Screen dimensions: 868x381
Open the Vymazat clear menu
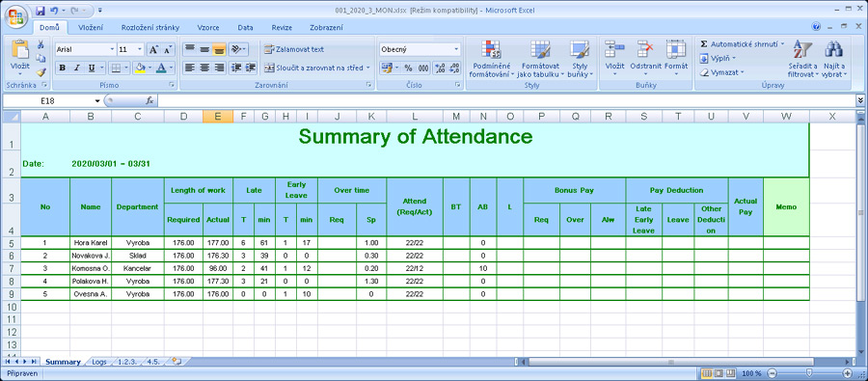(721, 72)
